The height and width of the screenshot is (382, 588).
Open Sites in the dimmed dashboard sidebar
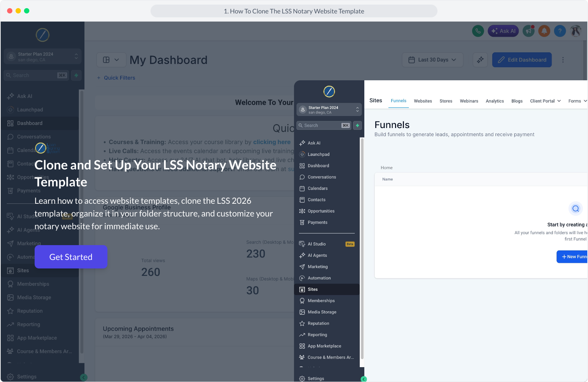40,271
